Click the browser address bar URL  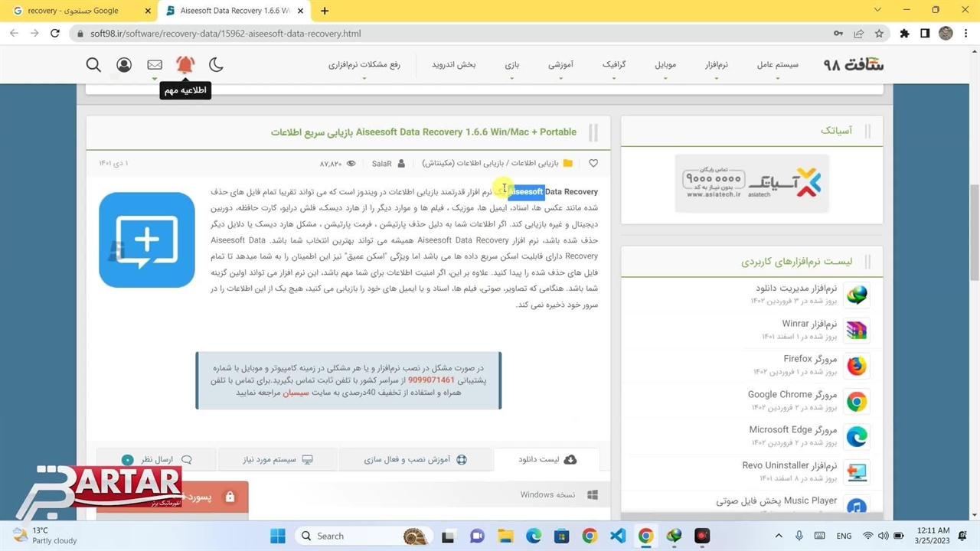click(x=225, y=34)
